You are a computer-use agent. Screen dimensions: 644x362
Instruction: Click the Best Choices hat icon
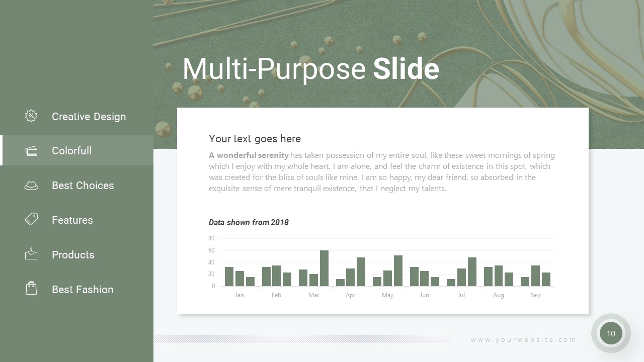[31, 186]
